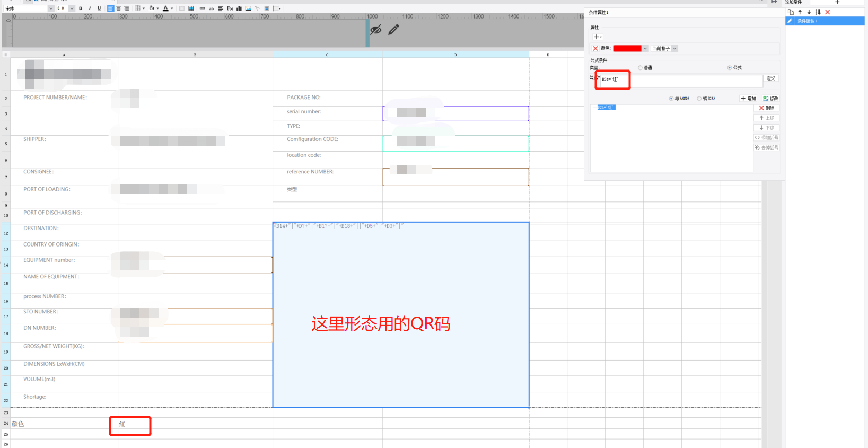Open the red color dropdown arrow

click(645, 48)
